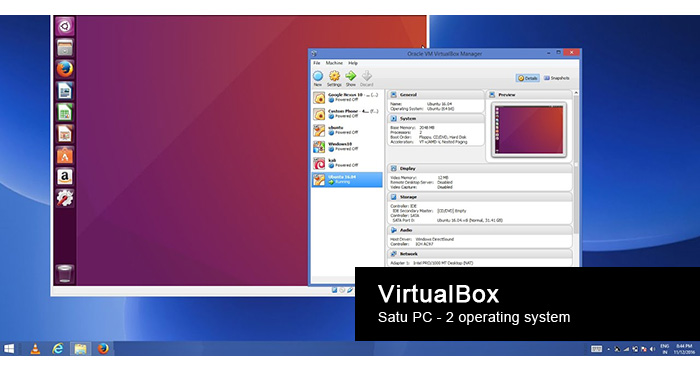The image size is (700, 370).
Task: Click the Discard saved state icon
Action: tap(367, 76)
